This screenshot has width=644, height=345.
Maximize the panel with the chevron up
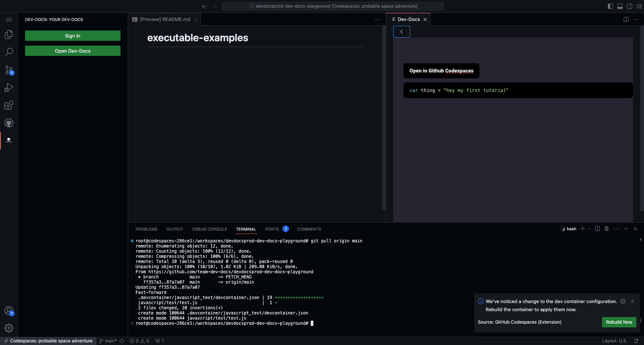[x=626, y=229]
